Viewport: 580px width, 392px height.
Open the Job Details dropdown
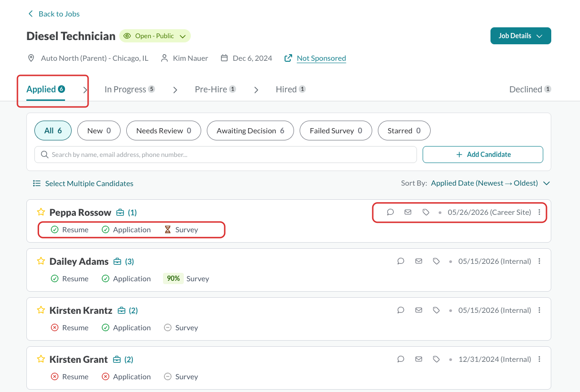(x=521, y=36)
